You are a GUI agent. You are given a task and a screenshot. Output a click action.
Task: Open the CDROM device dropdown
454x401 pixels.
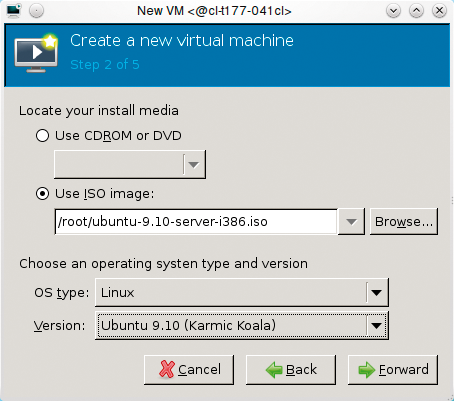130,164
